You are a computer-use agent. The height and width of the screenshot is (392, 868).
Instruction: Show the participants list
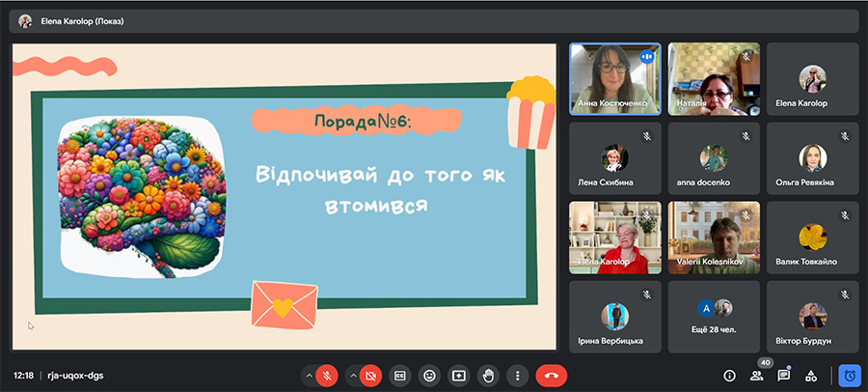click(x=756, y=375)
